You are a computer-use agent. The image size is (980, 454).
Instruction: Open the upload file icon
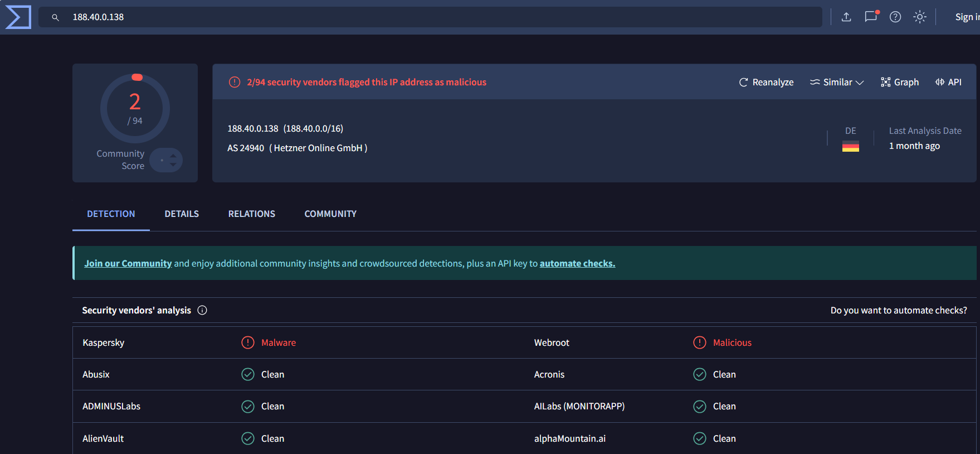(x=846, y=17)
